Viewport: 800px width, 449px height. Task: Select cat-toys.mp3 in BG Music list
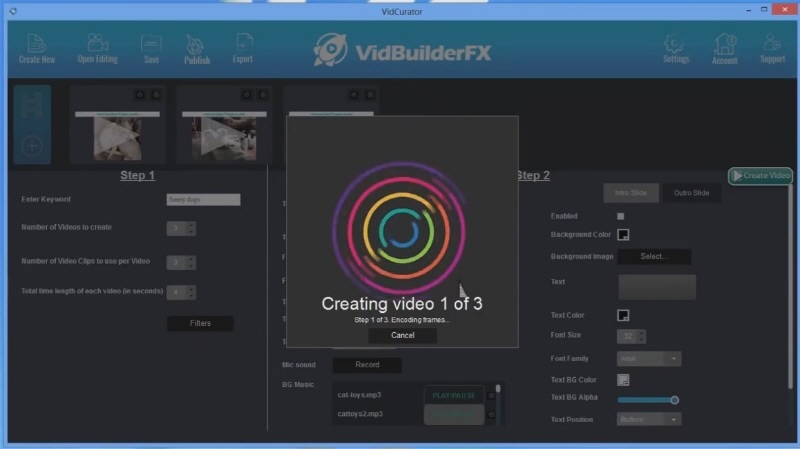pyautogui.click(x=359, y=395)
